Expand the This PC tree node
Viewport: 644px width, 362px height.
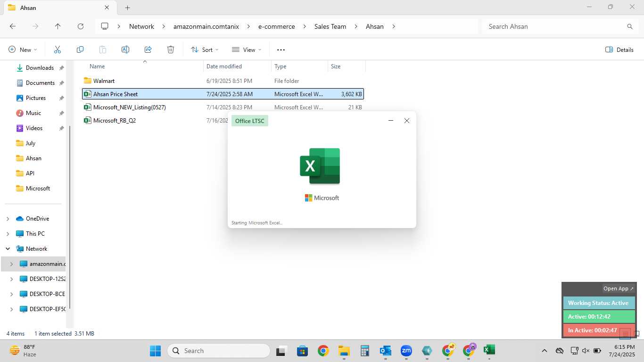click(x=8, y=234)
